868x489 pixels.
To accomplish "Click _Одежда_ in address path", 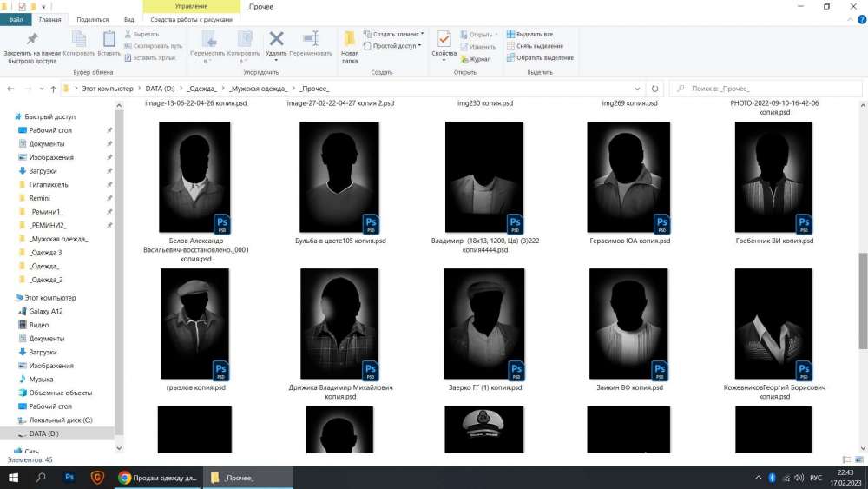I will click(x=201, y=89).
